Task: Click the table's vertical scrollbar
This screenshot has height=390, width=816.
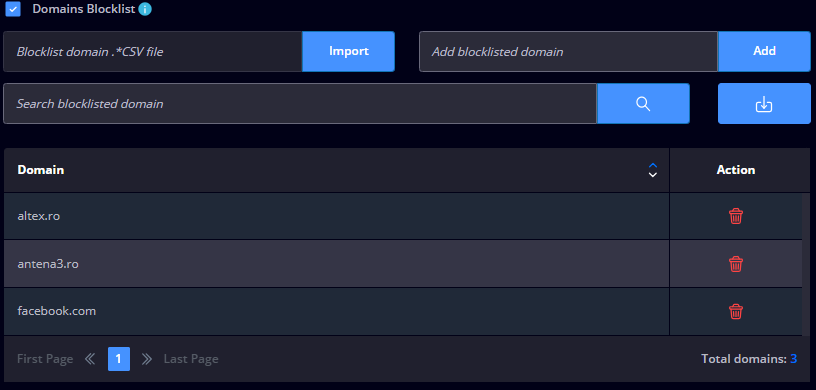Action: pyautogui.click(x=806, y=265)
